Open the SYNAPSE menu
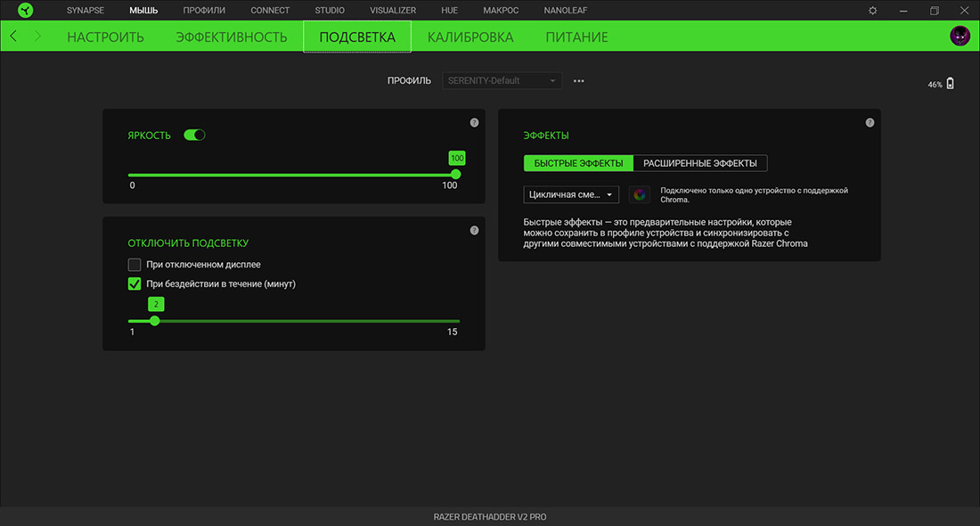 point(86,10)
